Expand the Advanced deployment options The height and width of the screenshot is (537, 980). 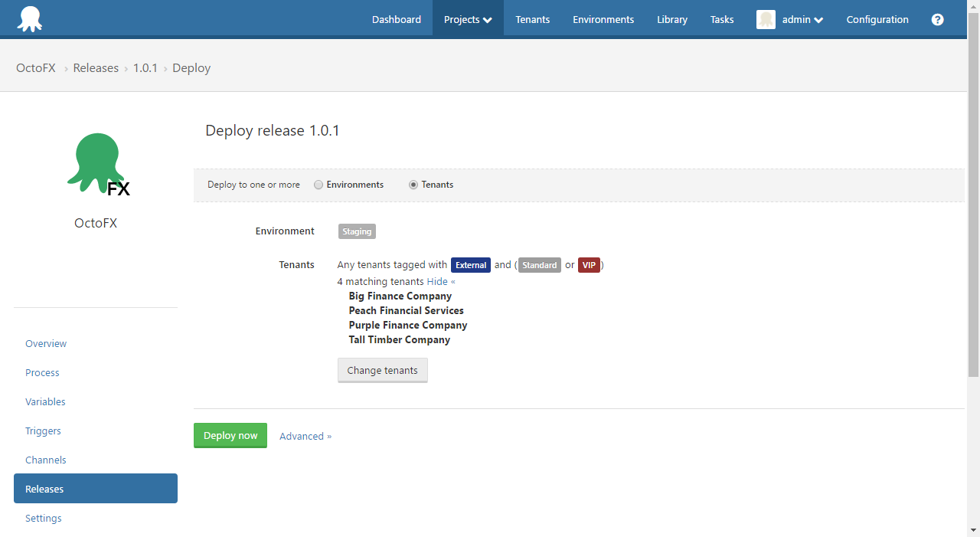point(305,436)
